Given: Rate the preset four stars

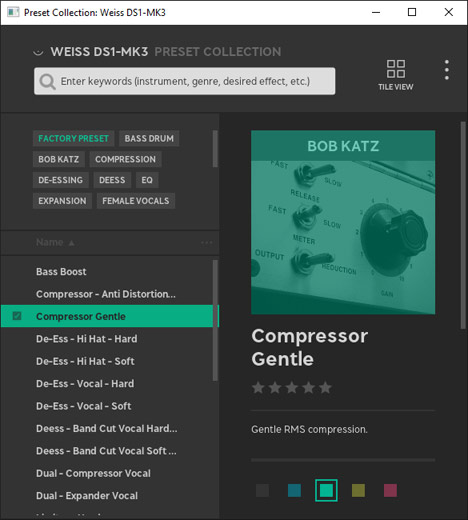Looking at the screenshot, I should pyautogui.click(x=308, y=388).
